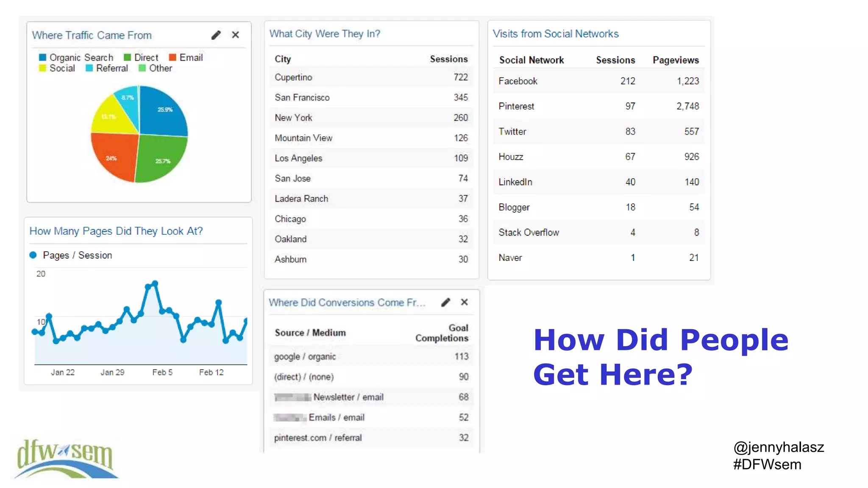This screenshot has width=868, height=488.
Task: Close the Where Traffic Came From widget
Action: [x=236, y=35]
